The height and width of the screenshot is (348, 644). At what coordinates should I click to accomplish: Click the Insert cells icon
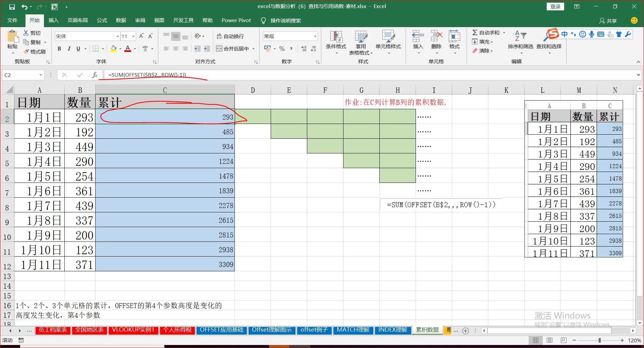click(418, 36)
